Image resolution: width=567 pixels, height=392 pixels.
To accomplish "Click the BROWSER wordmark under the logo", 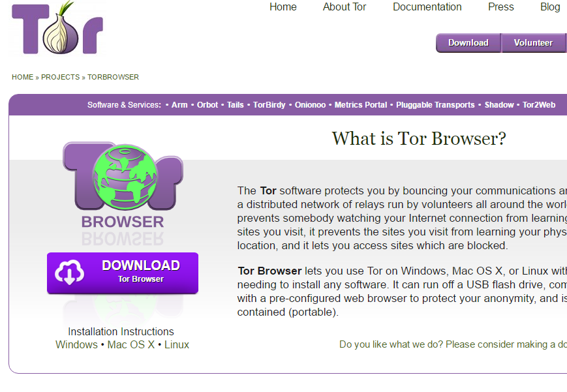I will click(x=123, y=222).
